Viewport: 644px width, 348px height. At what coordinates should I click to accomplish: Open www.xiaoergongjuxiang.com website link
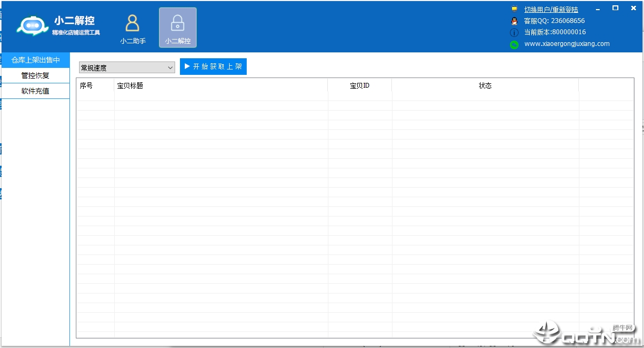point(567,44)
